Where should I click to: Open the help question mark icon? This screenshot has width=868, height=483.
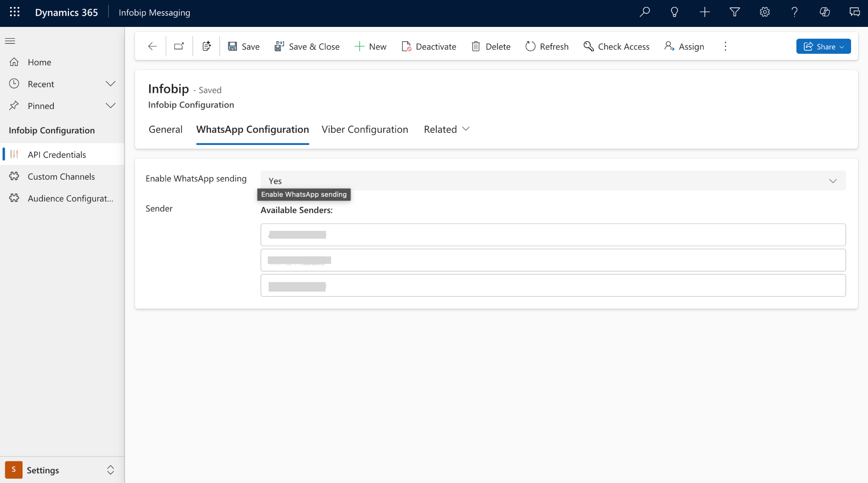(x=795, y=12)
